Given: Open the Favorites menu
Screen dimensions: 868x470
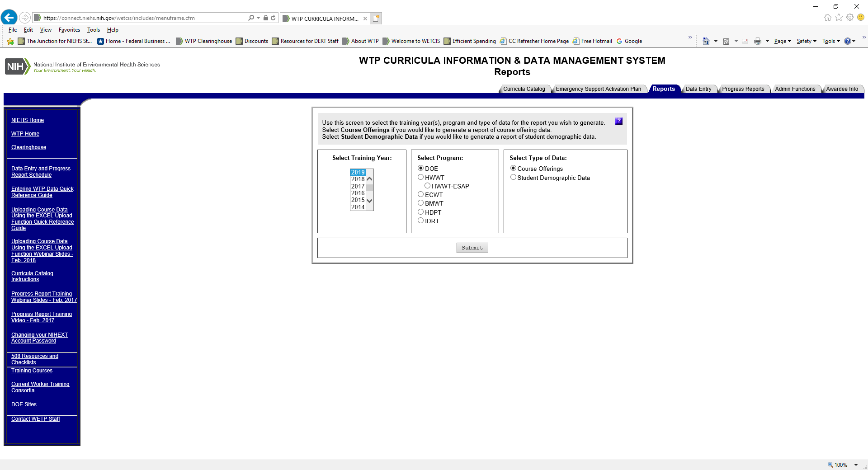Looking at the screenshot, I should tap(69, 30).
